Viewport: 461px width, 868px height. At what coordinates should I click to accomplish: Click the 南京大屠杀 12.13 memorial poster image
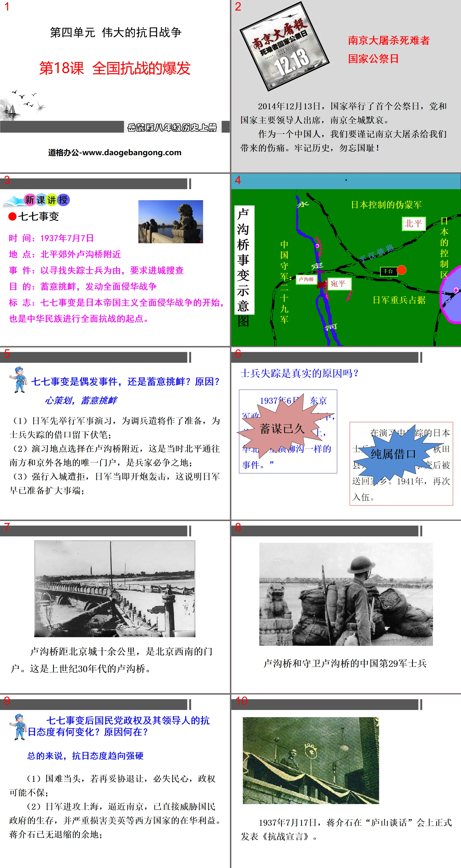point(285,46)
